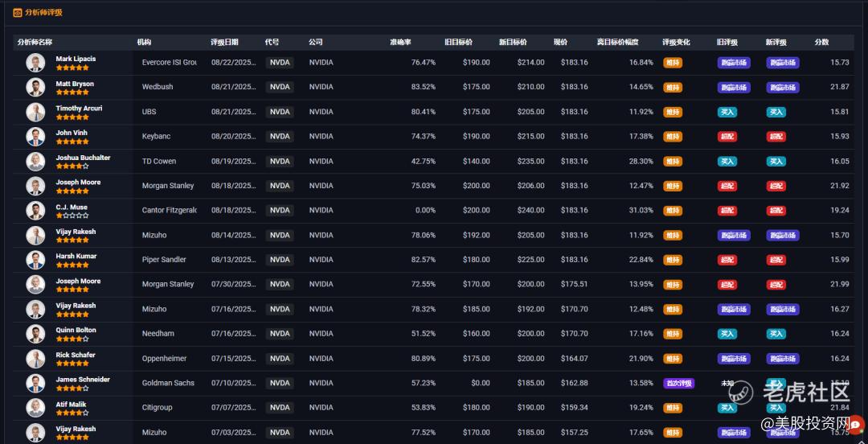Click the one-star rating under C.J. Muse
The width and height of the screenshot is (868, 444).
coord(72,216)
